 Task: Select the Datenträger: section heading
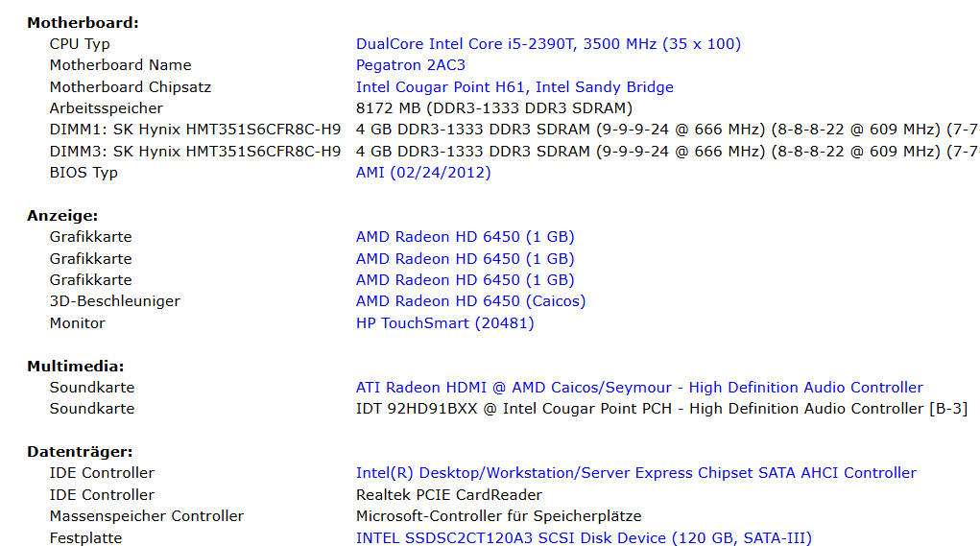pos(80,452)
